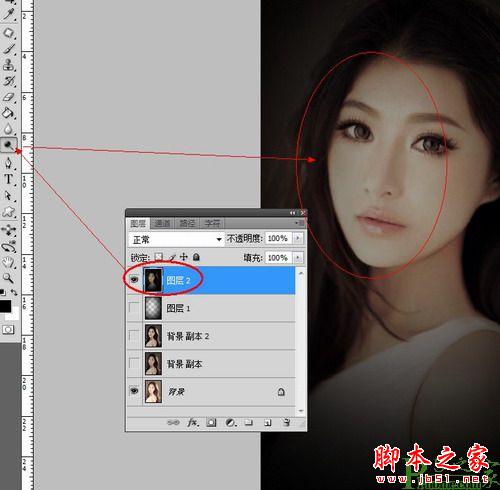Select the 背景 layer
500x490 pixels.
click(211, 391)
